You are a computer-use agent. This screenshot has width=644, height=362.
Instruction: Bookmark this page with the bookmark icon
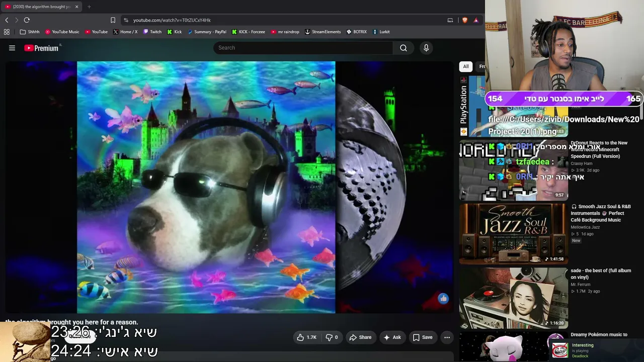[x=113, y=20]
